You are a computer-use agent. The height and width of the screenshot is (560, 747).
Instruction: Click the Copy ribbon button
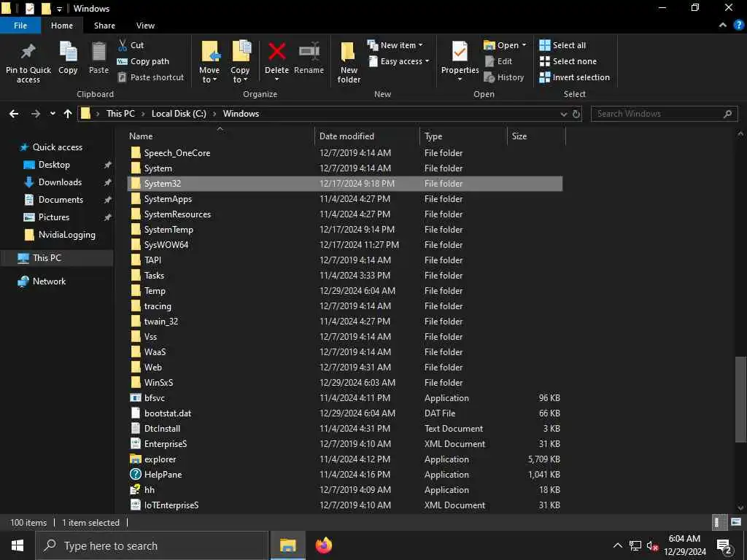(68, 58)
